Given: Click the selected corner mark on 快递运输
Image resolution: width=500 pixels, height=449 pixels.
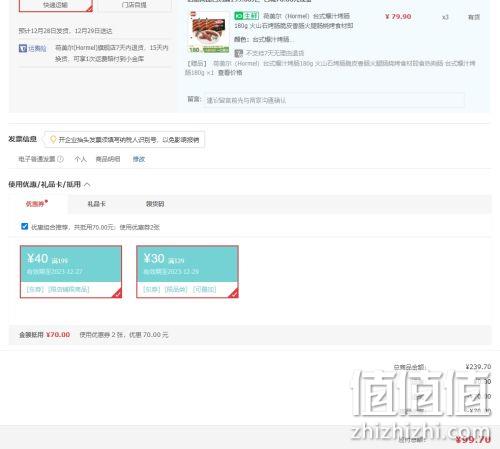Looking at the screenshot, I should point(89,9).
